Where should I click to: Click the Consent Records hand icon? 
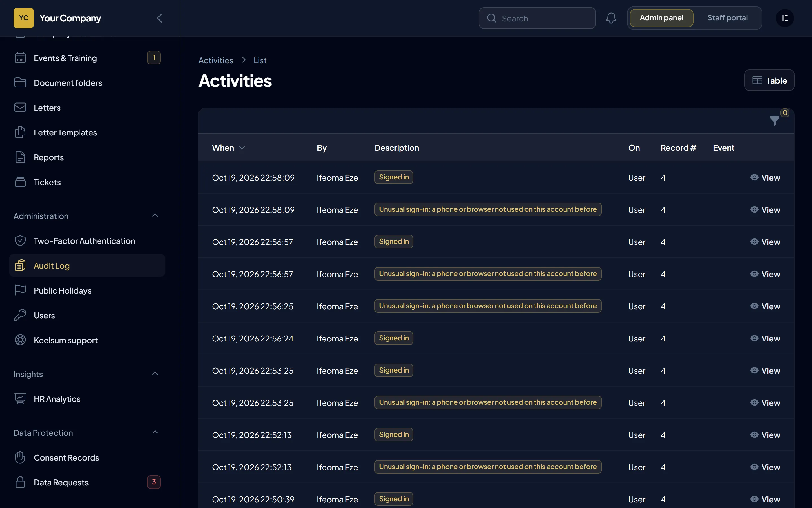click(20, 457)
